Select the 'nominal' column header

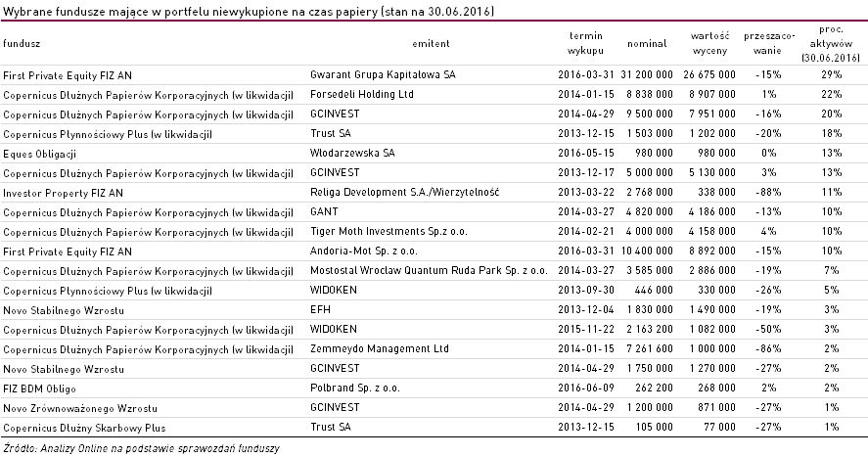tap(647, 44)
